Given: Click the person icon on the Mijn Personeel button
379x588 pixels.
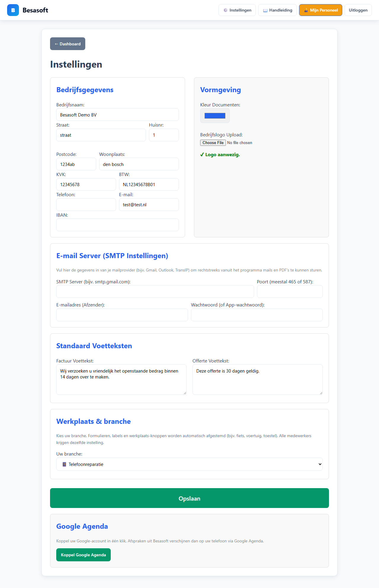Looking at the screenshot, I should (x=306, y=10).
